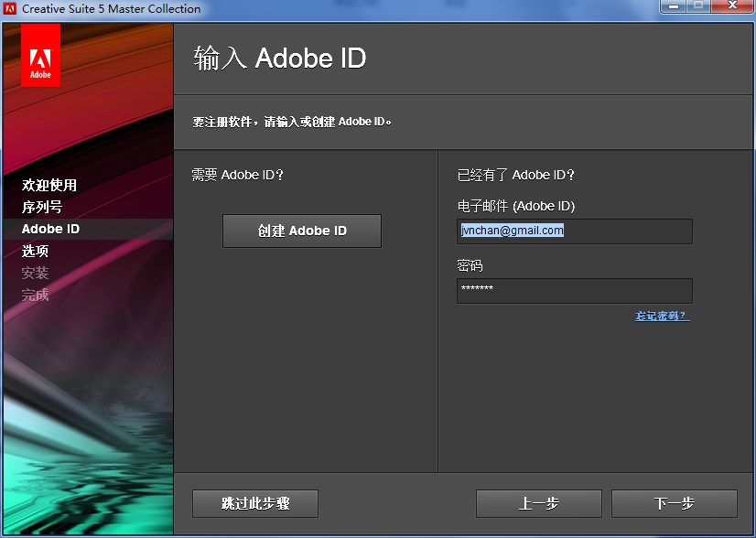Proceed with the 下一步 button

(x=674, y=504)
